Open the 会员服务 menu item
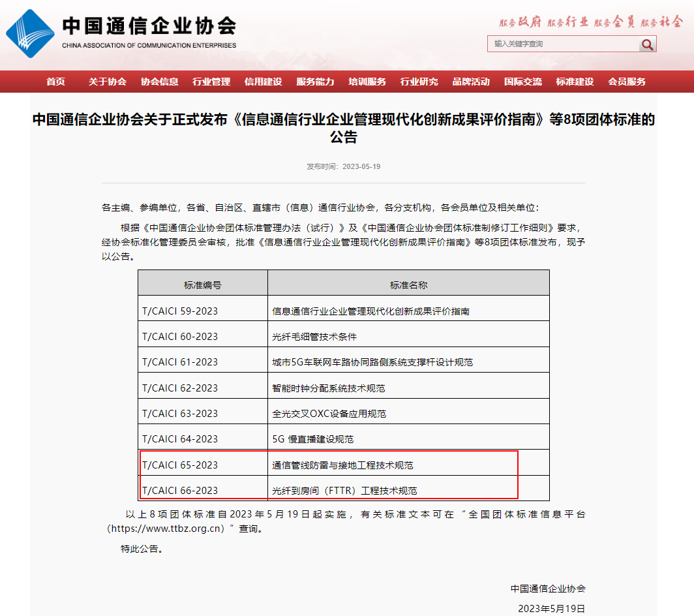Screen dimensions: 694x616 pos(627,82)
